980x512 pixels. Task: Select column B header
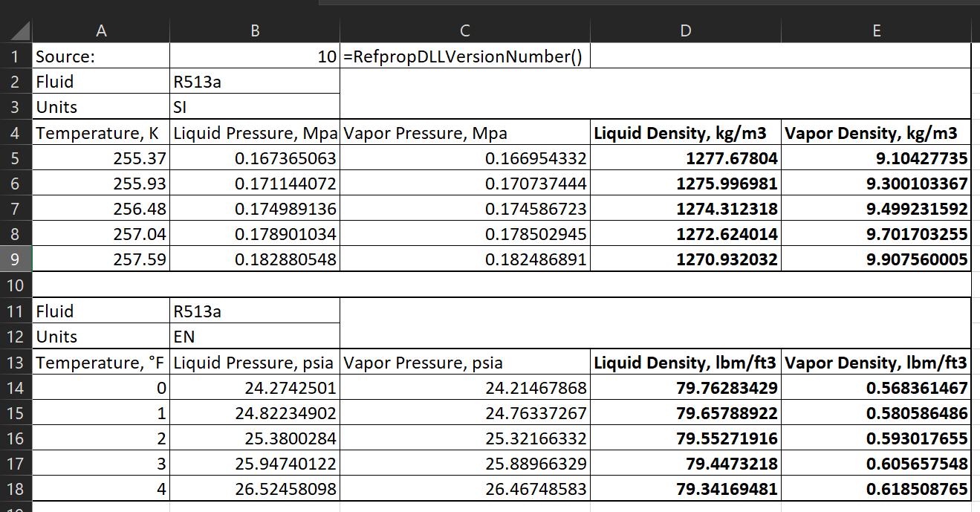pos(255,30)
